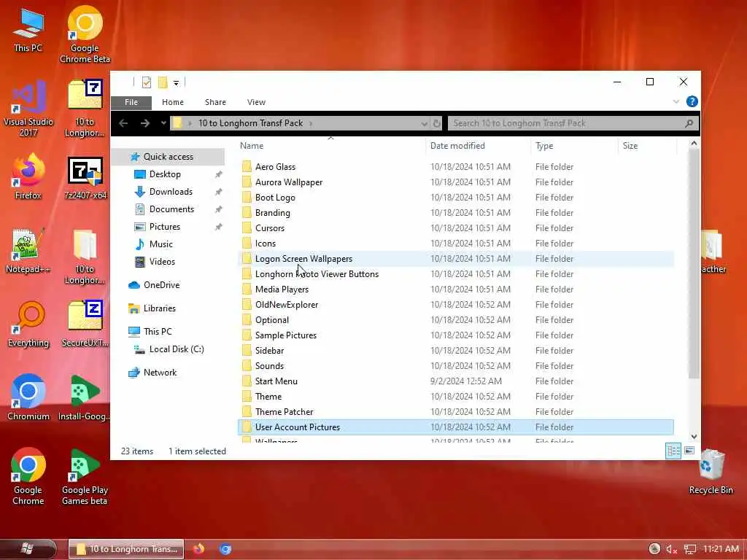Select the Theme Patcher folder
The image size is (747, 560).
455,411
